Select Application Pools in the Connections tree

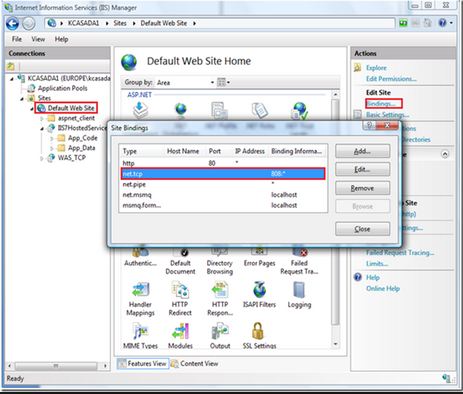[62, 88]
